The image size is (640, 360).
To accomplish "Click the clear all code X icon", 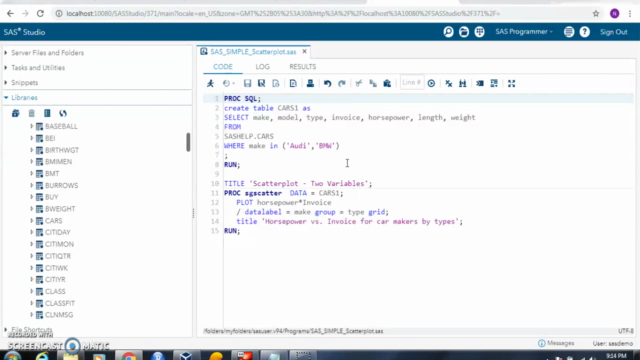I will [449, 83].
